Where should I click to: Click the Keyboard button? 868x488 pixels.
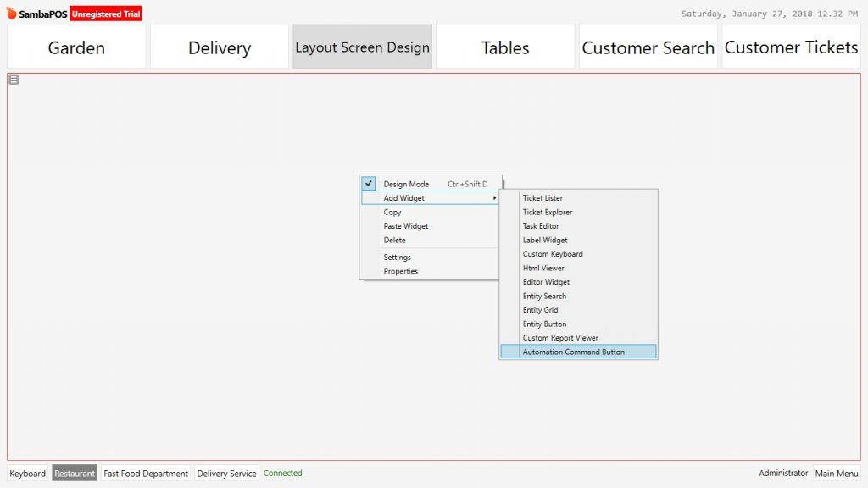point(28,474)
